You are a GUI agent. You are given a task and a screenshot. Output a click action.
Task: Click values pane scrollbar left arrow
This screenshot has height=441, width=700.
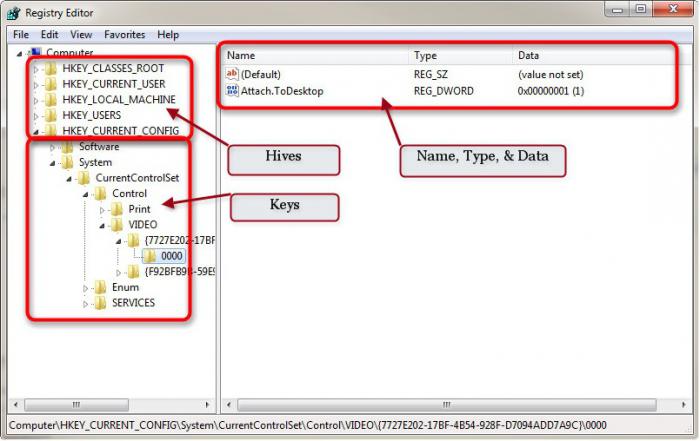click(x=229, y=405)
